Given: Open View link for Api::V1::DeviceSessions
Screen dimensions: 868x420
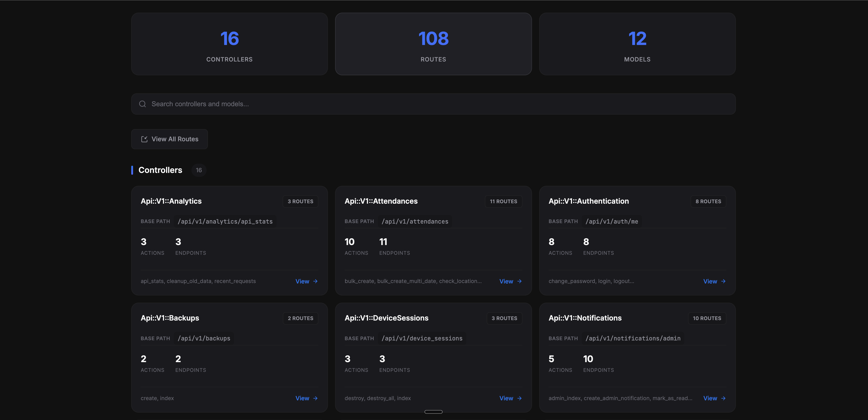Looking at the screenshot, I should pos(510,398).
